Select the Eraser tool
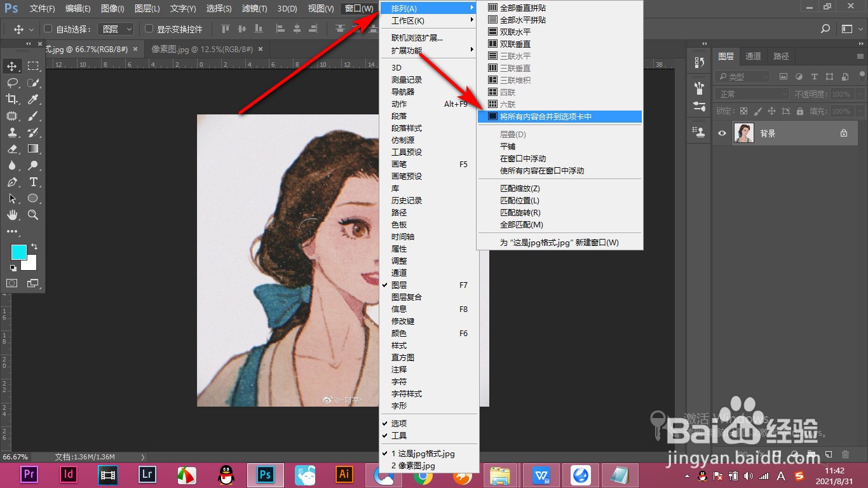The image size is (868, 488). tap(12, 149)
